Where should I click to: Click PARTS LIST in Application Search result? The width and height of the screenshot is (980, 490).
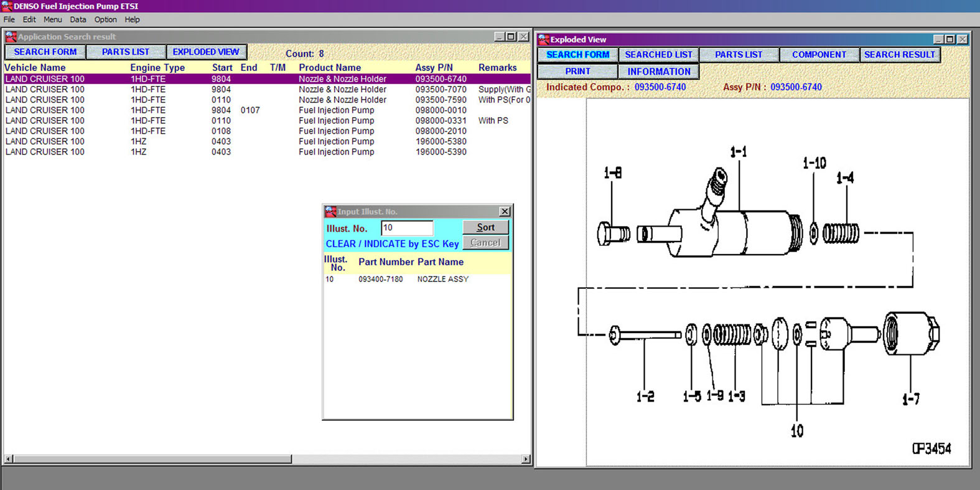[126, 52]
